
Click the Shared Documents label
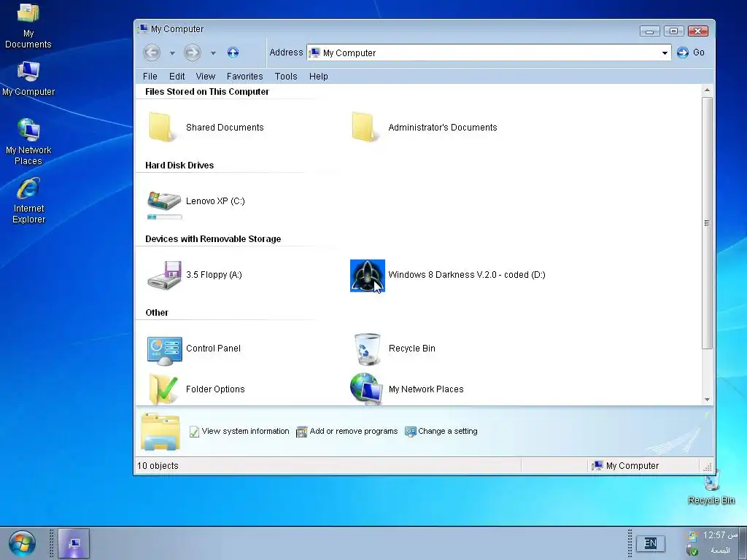pyautogui.click(x=225, y=127)
